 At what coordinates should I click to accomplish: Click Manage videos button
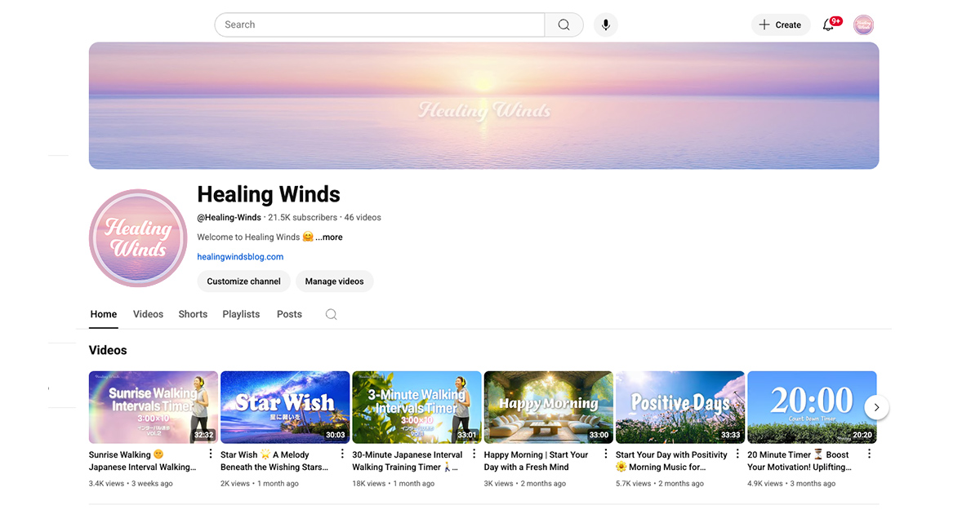coord(334,281)
